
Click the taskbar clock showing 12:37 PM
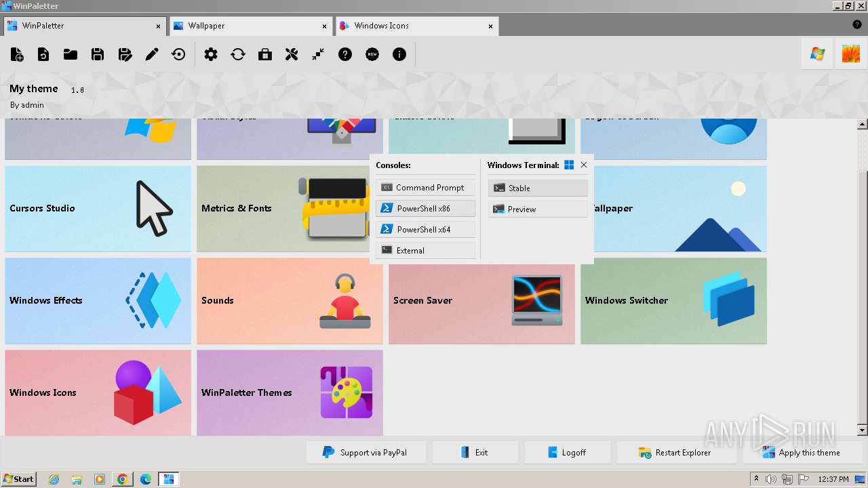click(x=833, y=479)
